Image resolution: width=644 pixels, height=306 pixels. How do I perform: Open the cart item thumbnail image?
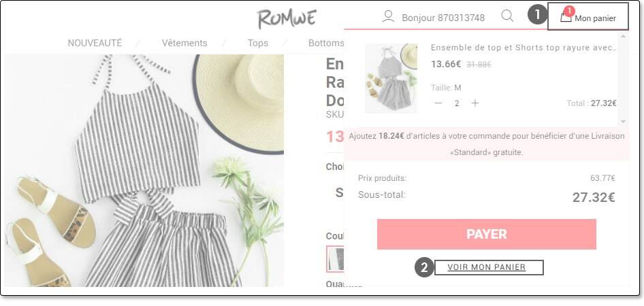pos(391,78)
